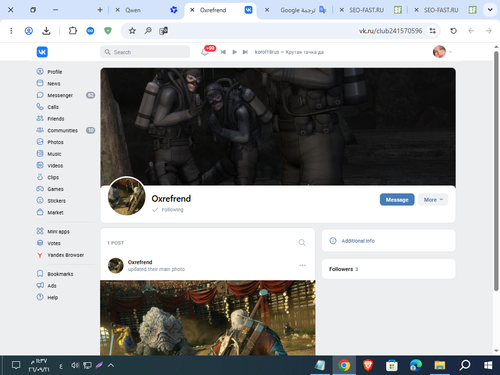Open the notifications bell
The width and height of the screenshot is (500, 375).
click(x=205, y=52)
